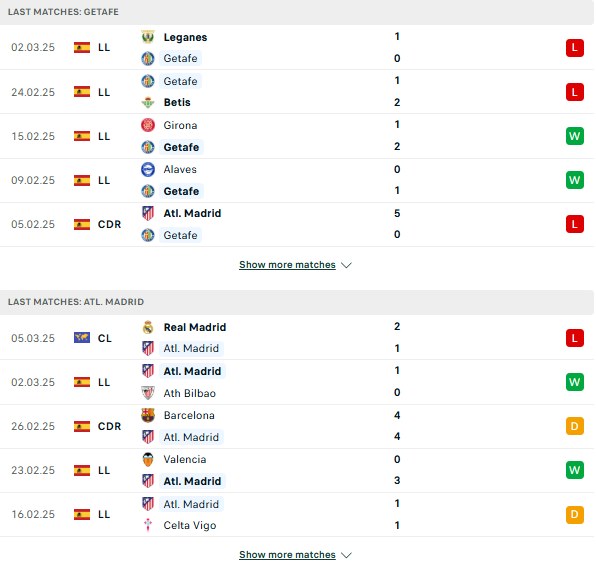The width and height of the screenshot is (596, 571).
Task: Open the Atl. Madrid 5-0 Getafe match row
Action: point(296,224)
